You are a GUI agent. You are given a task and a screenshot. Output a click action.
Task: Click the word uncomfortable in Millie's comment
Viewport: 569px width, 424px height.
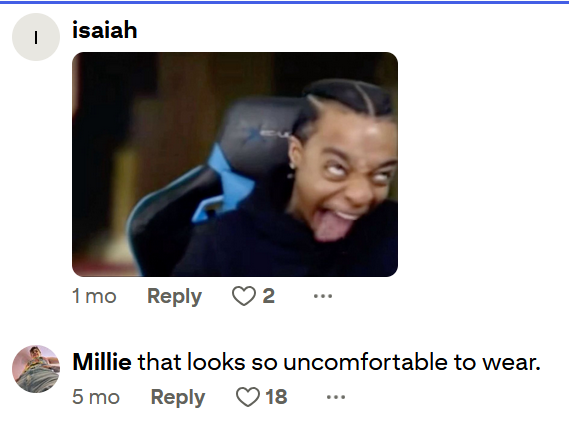coord(365,362)
